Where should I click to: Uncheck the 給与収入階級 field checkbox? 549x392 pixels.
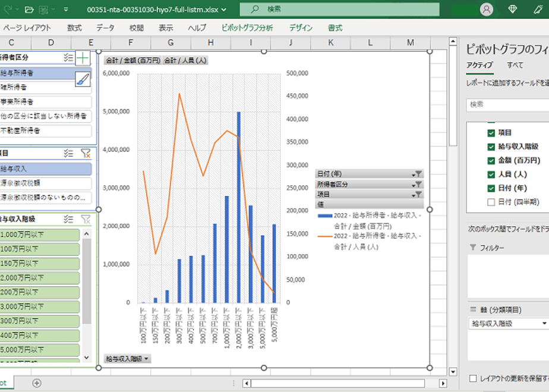491,147
